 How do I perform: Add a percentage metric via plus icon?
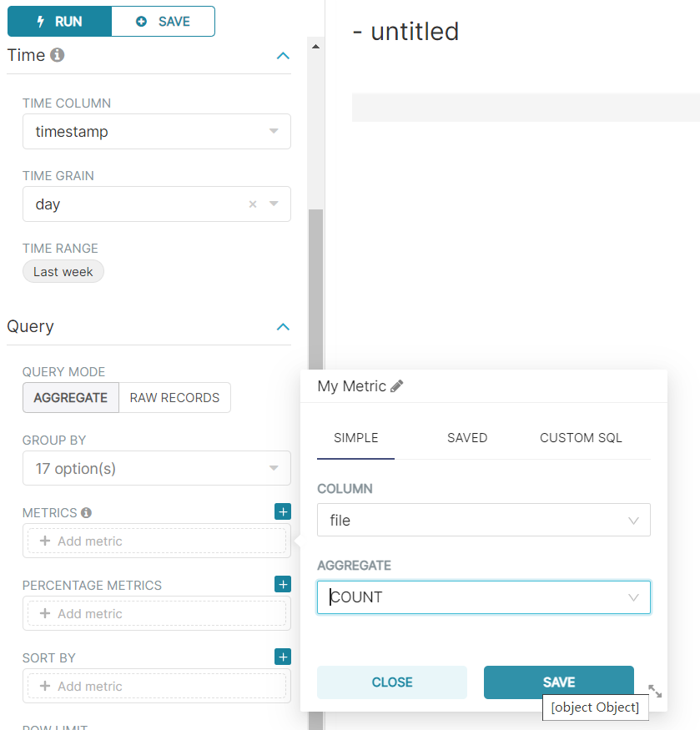click(x=283, y=584)
